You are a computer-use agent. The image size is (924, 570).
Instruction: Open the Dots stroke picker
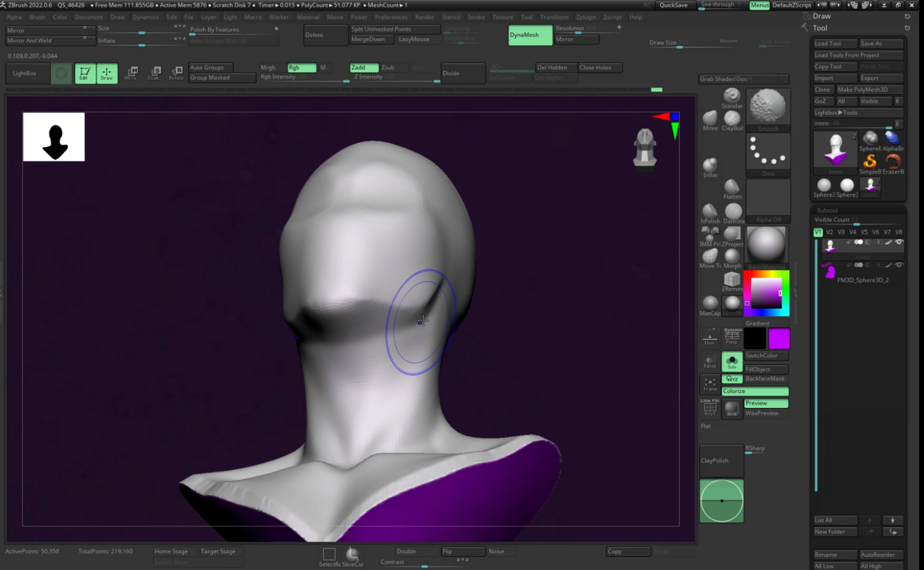768,155
